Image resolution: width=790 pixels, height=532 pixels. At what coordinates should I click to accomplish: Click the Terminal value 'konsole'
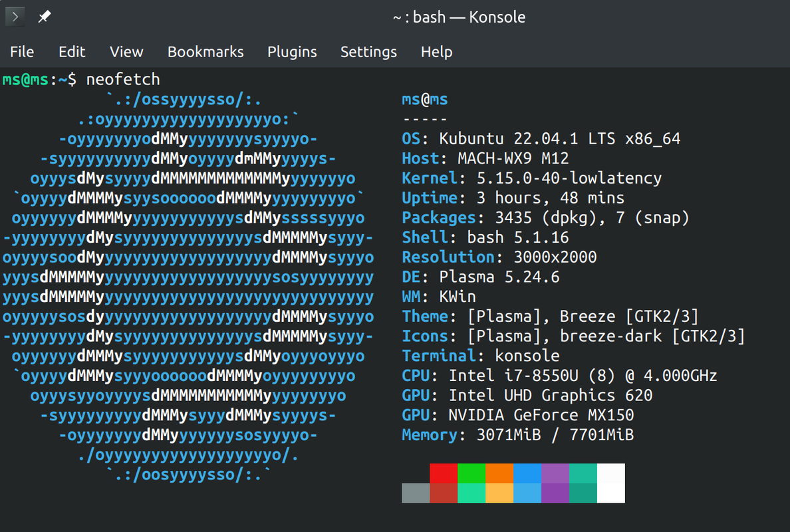pos(527,356)
